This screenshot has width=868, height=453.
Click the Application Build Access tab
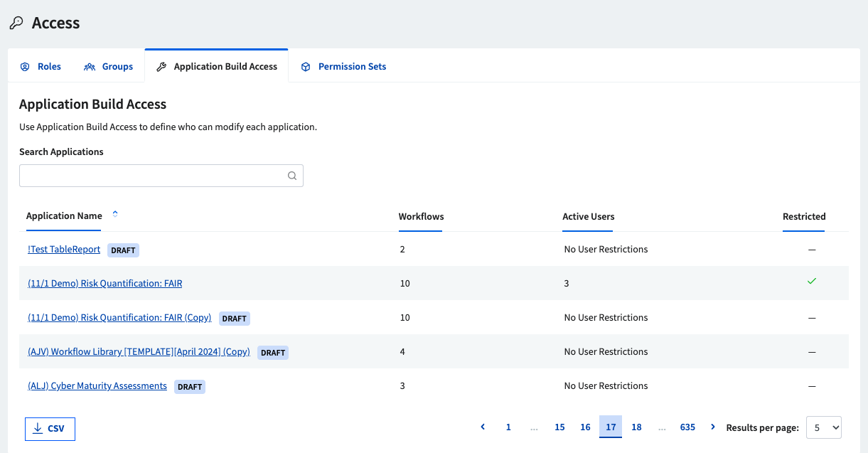click(217, 67)
